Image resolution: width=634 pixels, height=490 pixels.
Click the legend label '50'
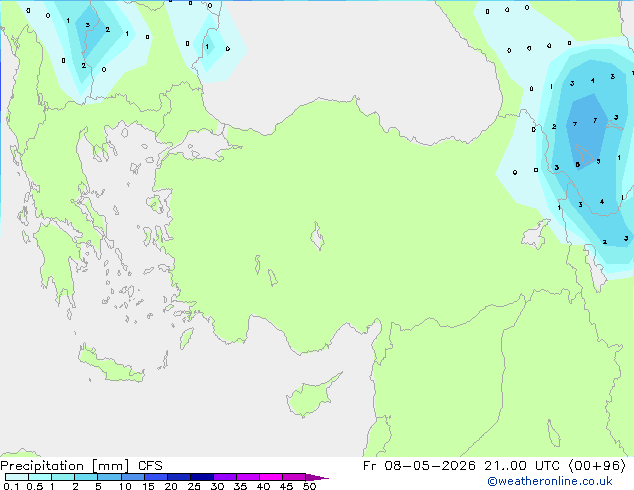click(309, 486)
